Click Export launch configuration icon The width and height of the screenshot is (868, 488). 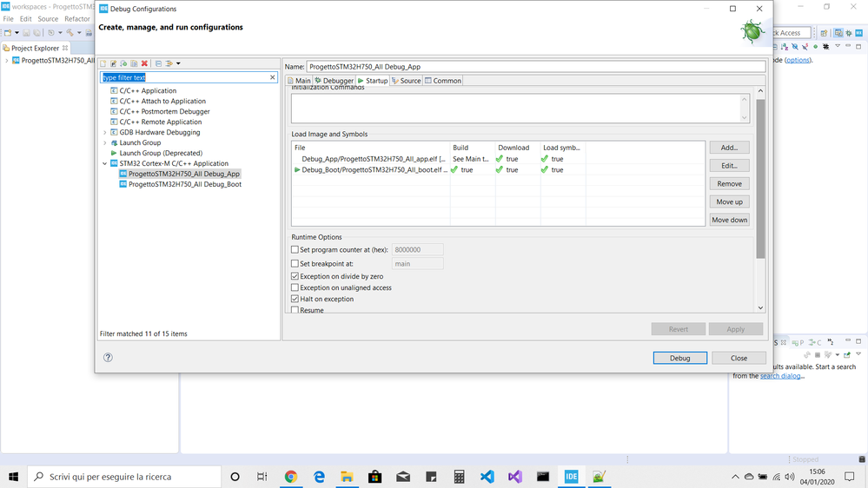[x=123, y=63]
